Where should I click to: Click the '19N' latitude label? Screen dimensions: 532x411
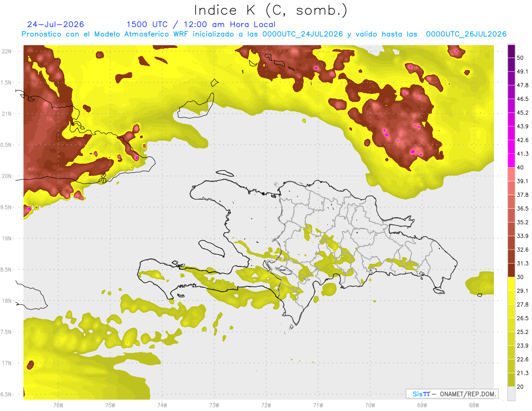click(6, 239)
